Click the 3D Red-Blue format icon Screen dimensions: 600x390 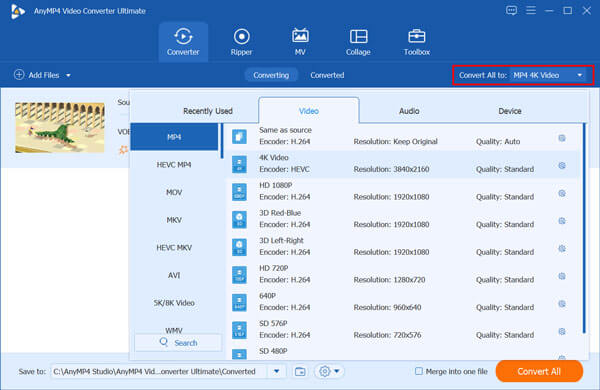pos(239,220)
